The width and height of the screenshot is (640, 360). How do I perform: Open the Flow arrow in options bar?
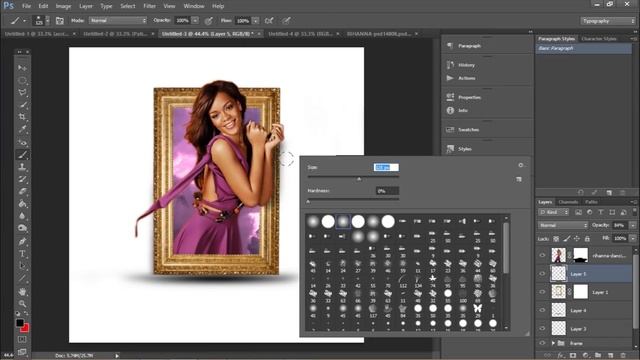click(x=256, y=20)
